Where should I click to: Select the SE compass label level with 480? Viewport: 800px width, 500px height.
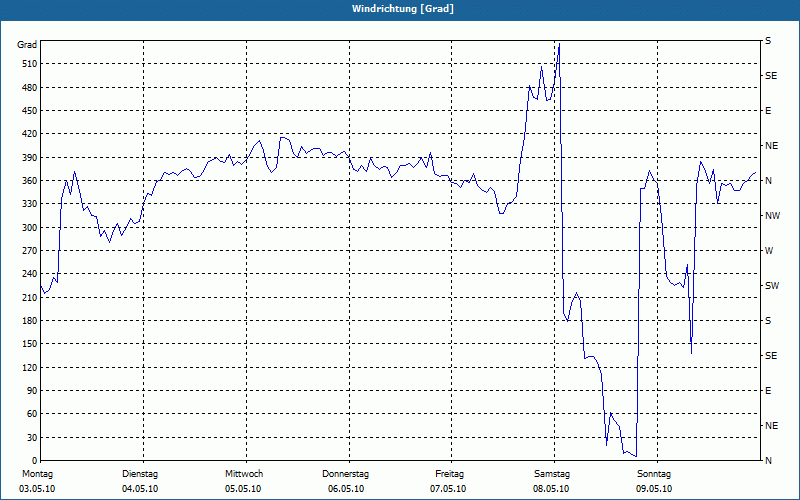[x=771, y=76]
